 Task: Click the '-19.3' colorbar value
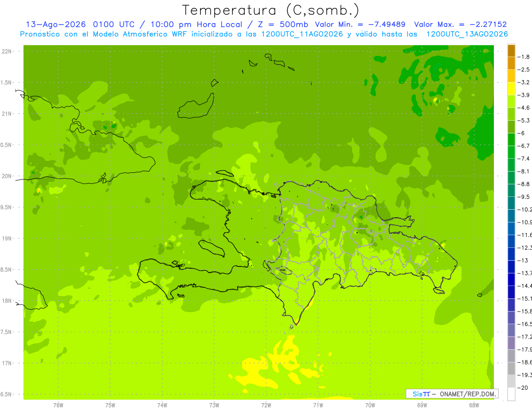pyautogui.click(x=525, y=375)
